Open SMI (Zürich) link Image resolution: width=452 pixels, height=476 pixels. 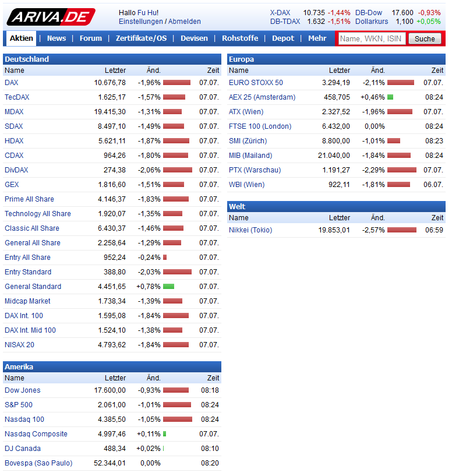pos(248,141)
